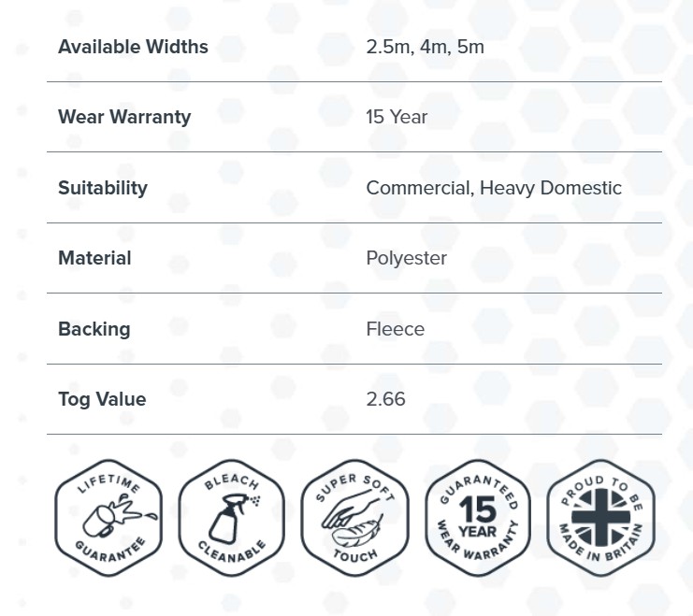Click the Polyester material value
The image size is (693, 616).
[x=406, y=258]
